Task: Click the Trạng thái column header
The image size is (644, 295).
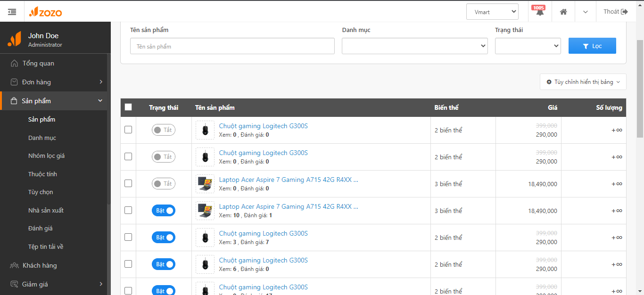Action: pos(164,107)
